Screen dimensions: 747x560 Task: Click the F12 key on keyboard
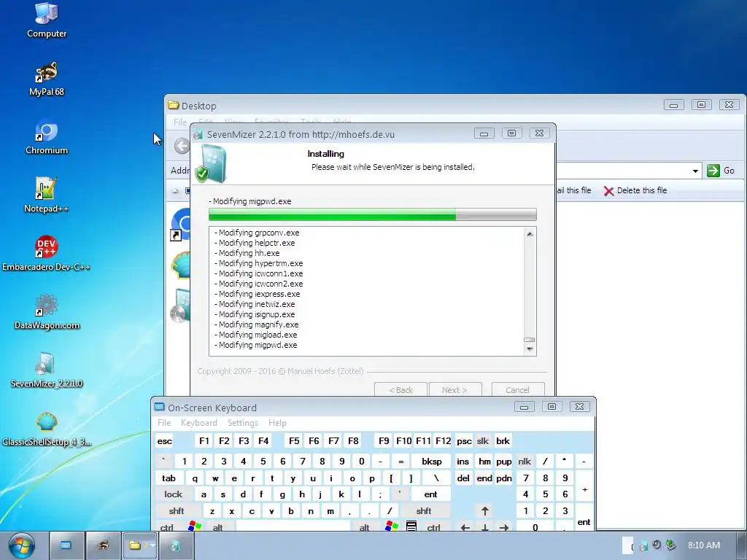pyautogui.click(x=443, y=441)
